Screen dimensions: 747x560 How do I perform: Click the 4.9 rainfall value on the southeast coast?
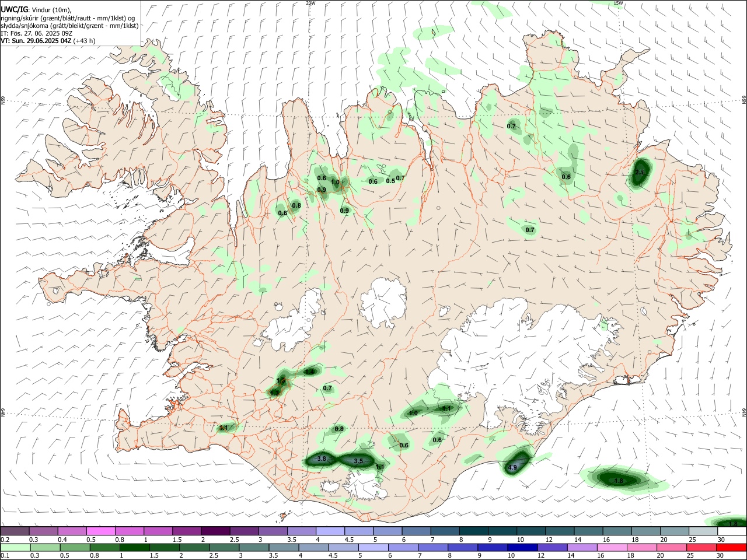(x=513, y=468)
